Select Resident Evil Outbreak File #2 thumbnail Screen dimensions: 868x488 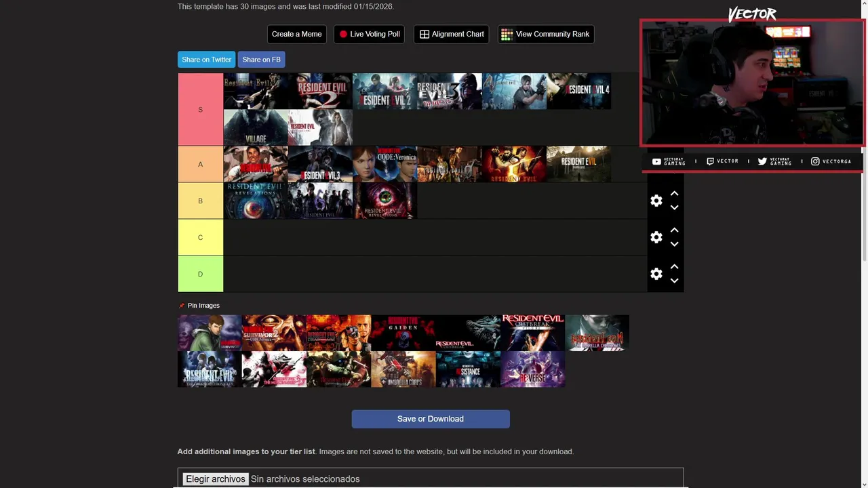532,333
